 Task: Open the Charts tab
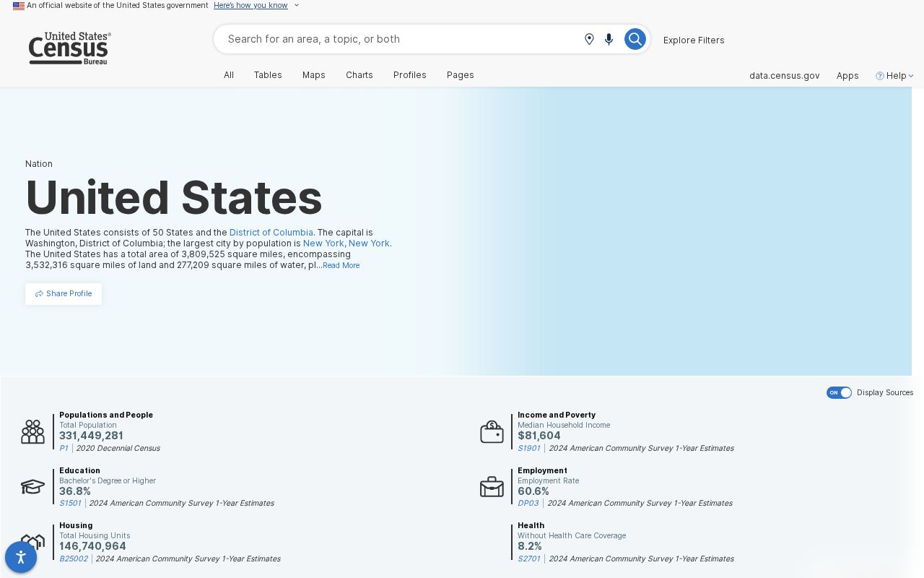point(359,75)
